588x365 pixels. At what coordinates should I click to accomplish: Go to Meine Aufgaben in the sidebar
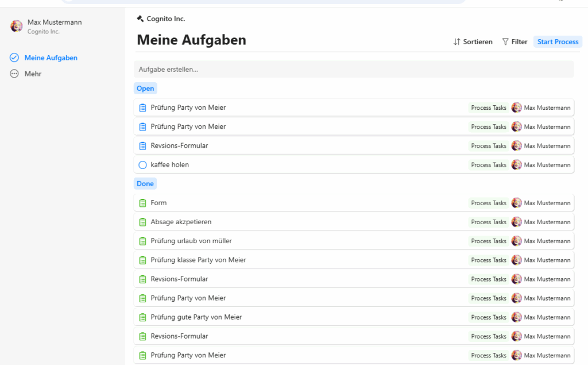pos(51,57)
